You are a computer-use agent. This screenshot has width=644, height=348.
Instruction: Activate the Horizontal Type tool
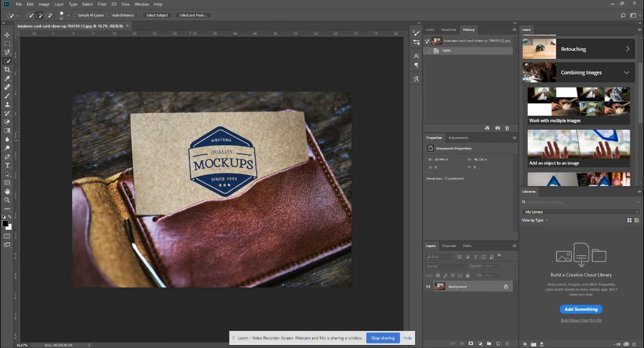7,165
